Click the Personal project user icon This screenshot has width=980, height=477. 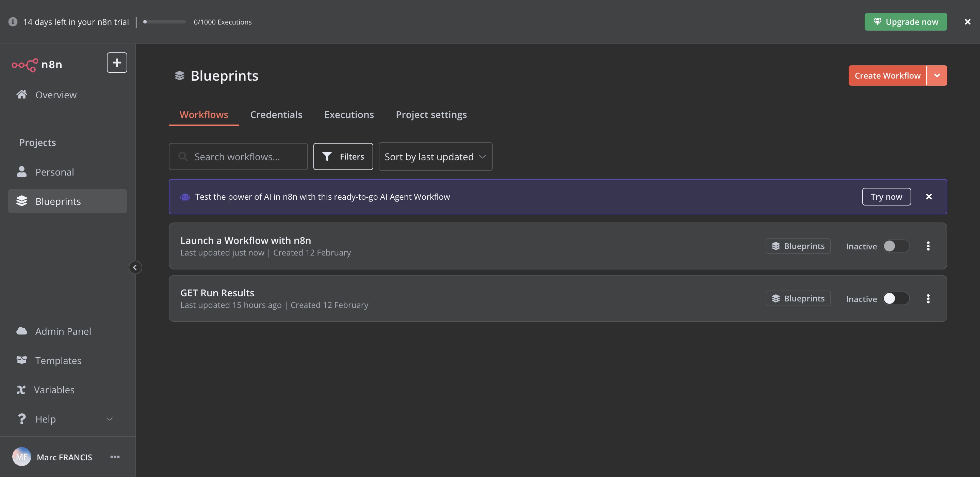point(22,171)
